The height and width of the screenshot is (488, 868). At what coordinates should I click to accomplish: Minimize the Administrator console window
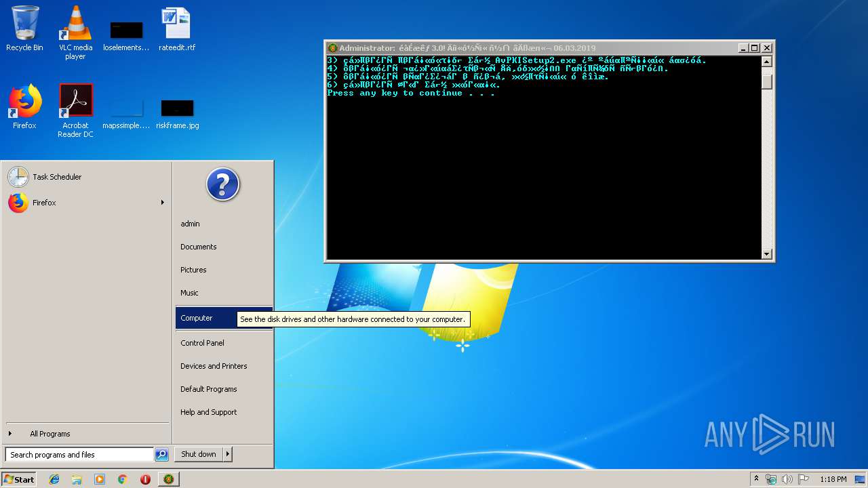[743, 48]
